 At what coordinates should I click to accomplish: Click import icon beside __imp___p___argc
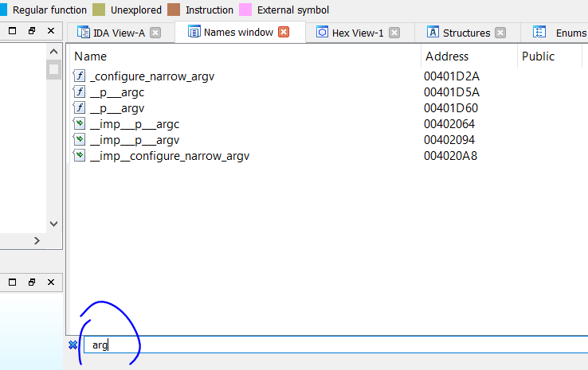click(x=79, y=124)
